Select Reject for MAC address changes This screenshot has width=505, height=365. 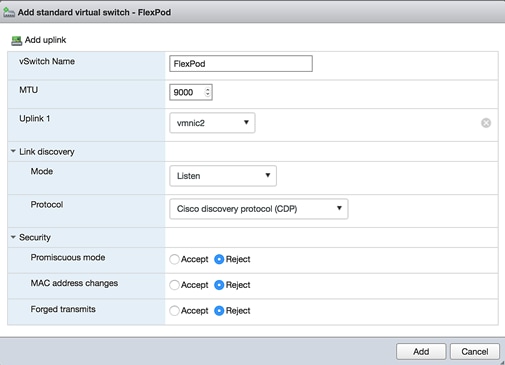(x=219, y=285)
